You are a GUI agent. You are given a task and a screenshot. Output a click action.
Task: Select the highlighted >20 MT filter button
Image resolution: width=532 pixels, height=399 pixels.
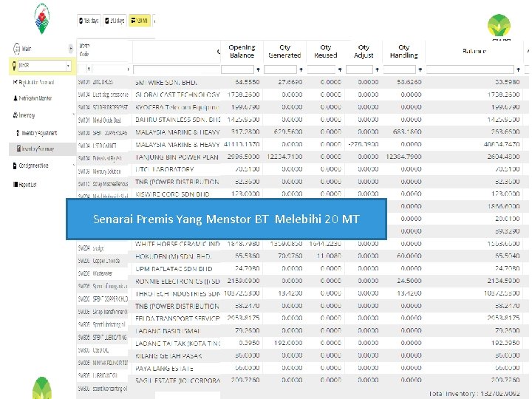[140, 21]
